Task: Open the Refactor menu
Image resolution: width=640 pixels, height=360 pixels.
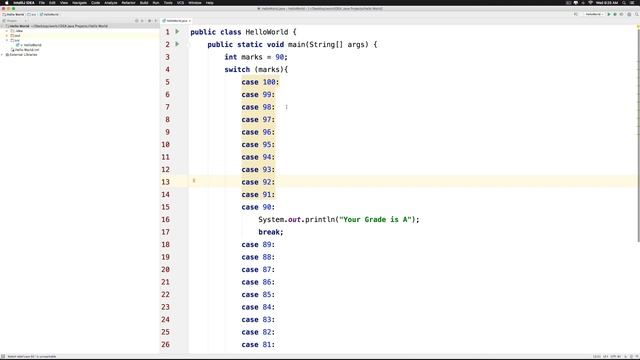Action: coord(128,2)
